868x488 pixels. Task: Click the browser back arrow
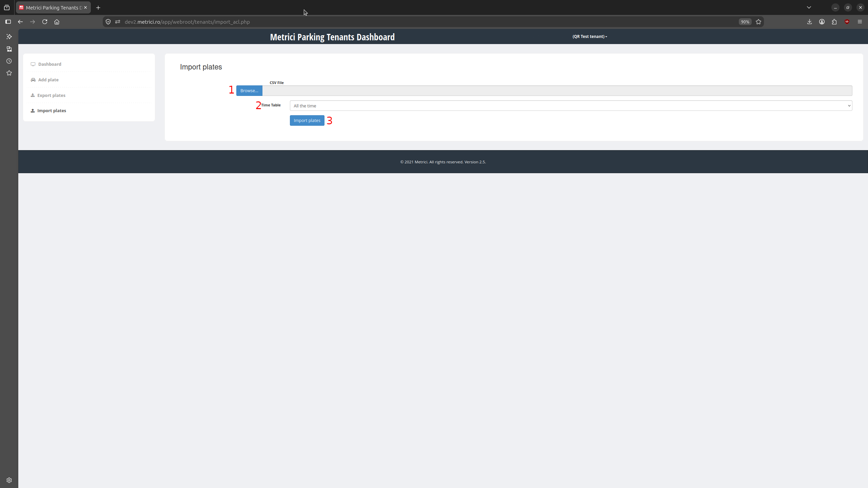click(20, 22)
